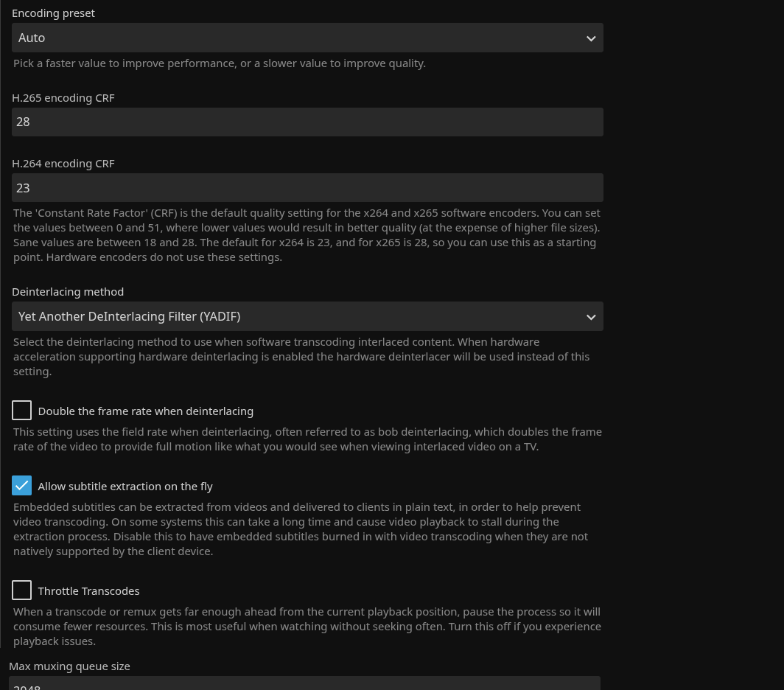The width and height of the screenshot is (784, 690).
Task: Click the Constant Rate Factor description paragraph
Action: (307, 235)
